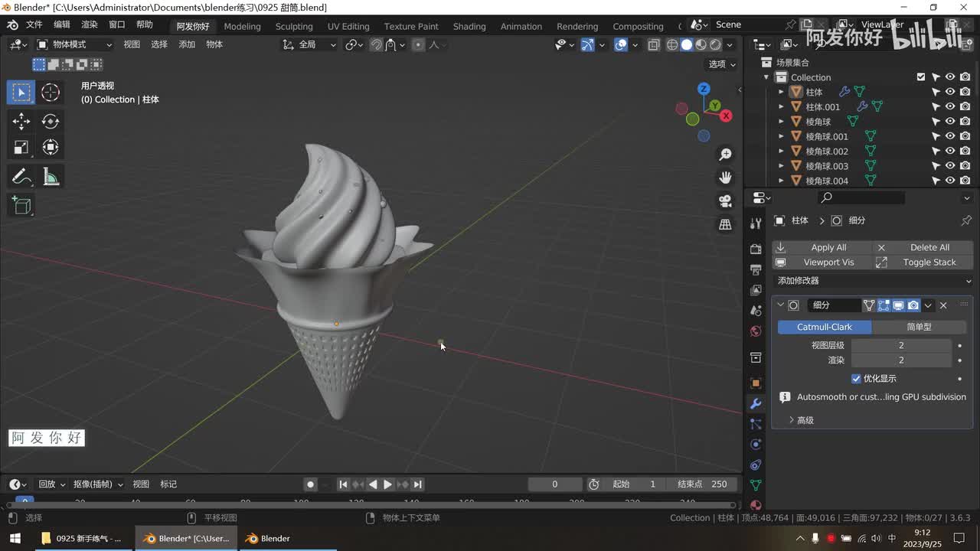Toggle the camera view icon
This screenshot has width=980, height=551.
725,201
